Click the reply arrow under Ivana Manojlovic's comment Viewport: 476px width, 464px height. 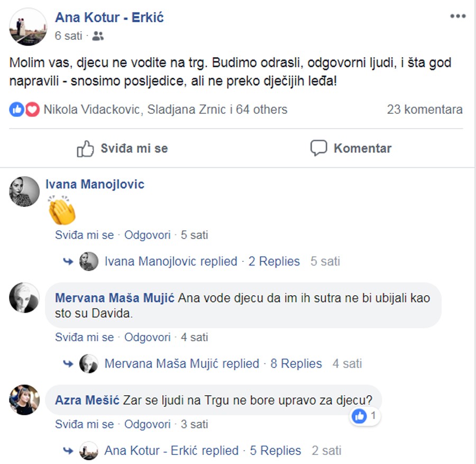[x=68, y=261]
